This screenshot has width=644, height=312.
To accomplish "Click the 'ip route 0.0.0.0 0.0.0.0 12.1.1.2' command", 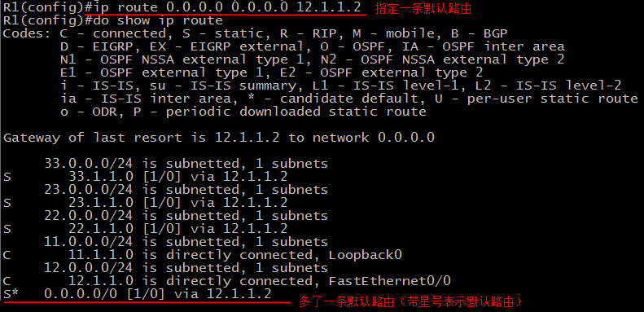I will coord(225,7).
